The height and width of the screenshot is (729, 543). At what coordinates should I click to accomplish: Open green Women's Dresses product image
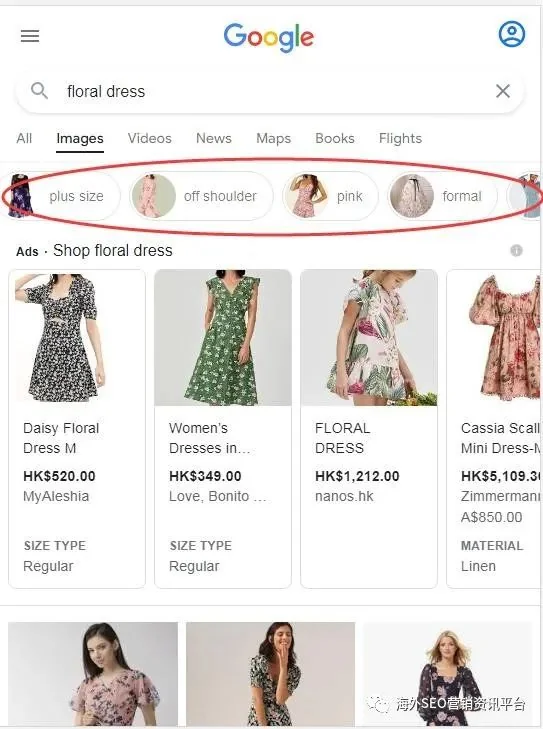pyautogui.click(x=223, y=338)
